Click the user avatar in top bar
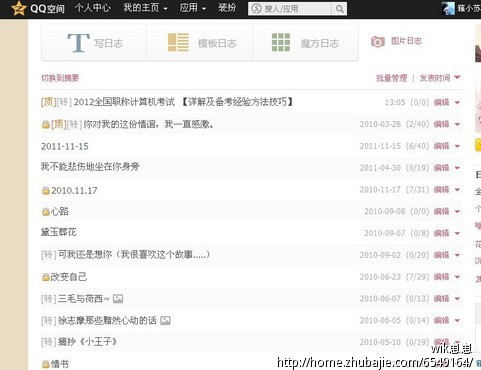Image resolution: width=481 pixels, height=370 pixels. coord(448,8)
